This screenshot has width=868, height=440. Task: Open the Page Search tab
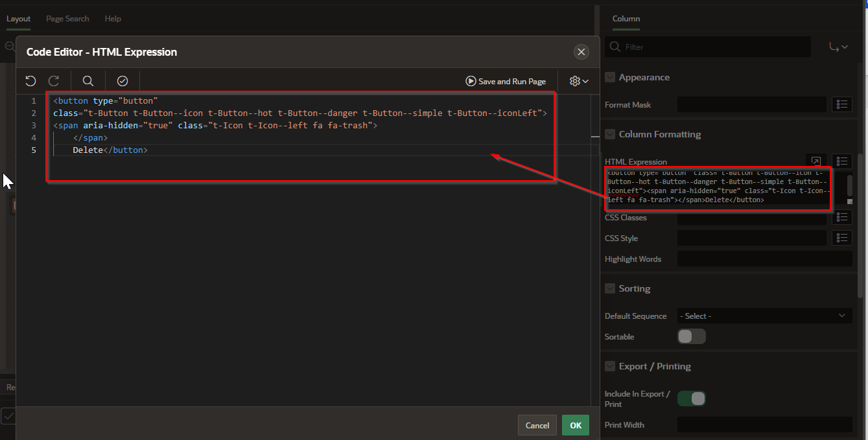tap(67, 19)
